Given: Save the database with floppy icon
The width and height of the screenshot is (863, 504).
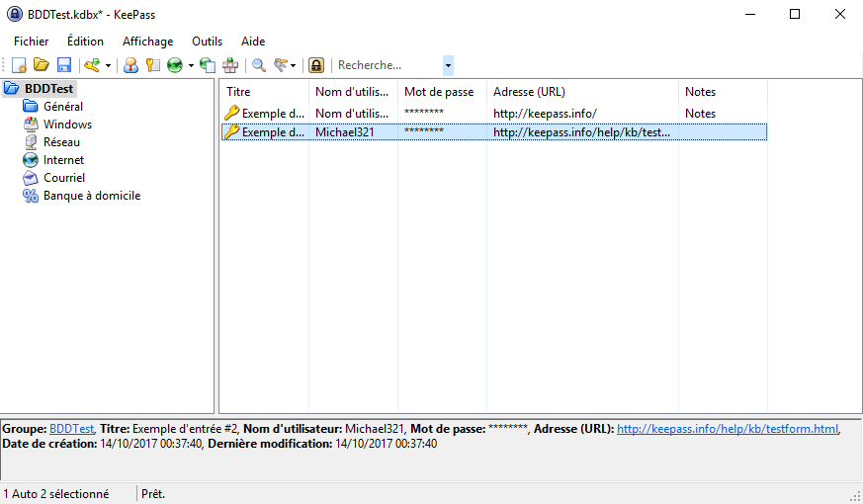Looking at the screenshot, I should (x=64, y=65).
